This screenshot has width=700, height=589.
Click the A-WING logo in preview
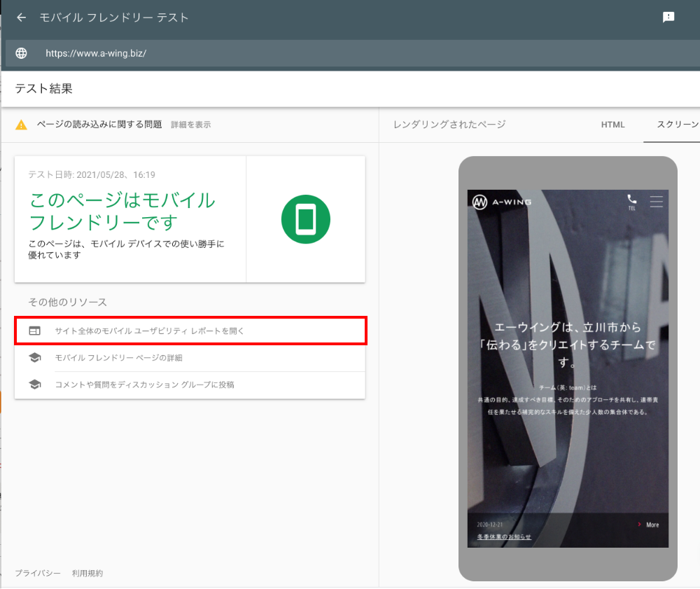coord(501,202)
